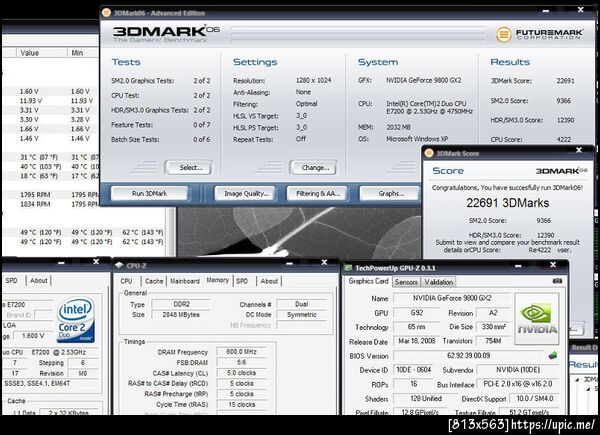The height and width of the screenshot is (435, 600).
Task: Click the CPU Score value 4222 in Results
Action: [x=564, y=140]
